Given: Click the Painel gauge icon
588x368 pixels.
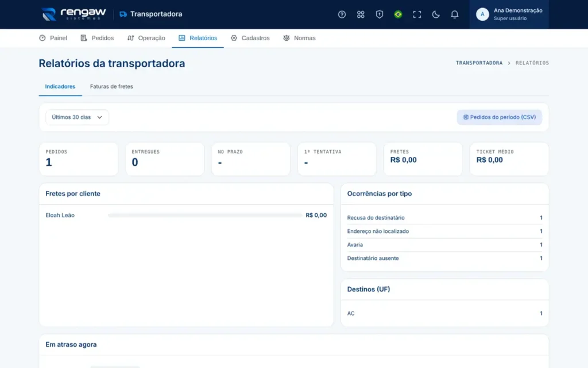Looking at the screenshot, I should [42, 38].
